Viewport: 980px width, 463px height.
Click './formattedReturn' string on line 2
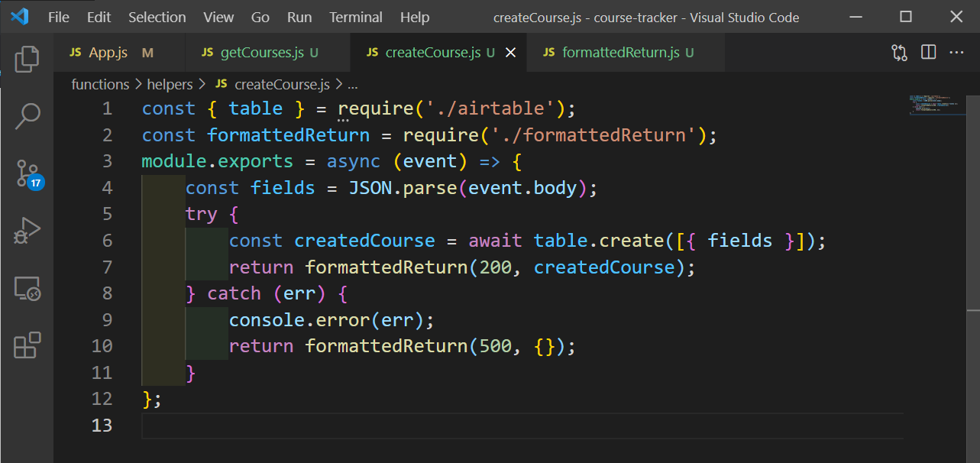(x=593, y=135)
